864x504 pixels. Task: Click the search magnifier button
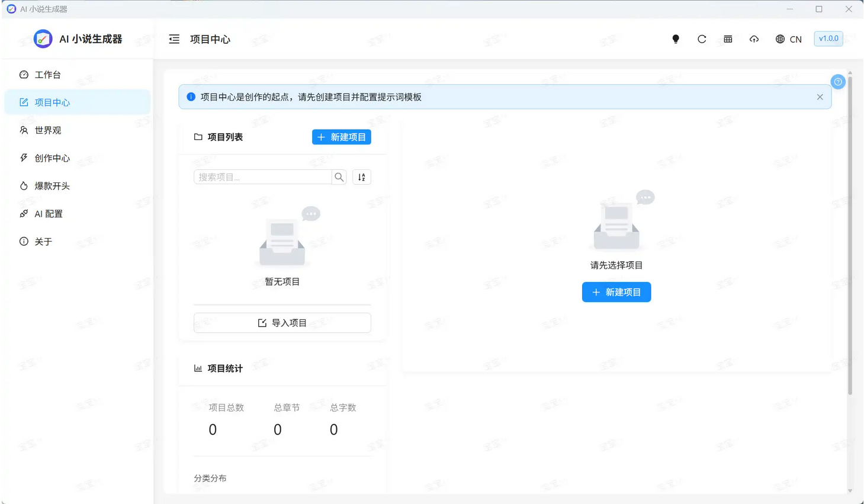pos(339,177)
